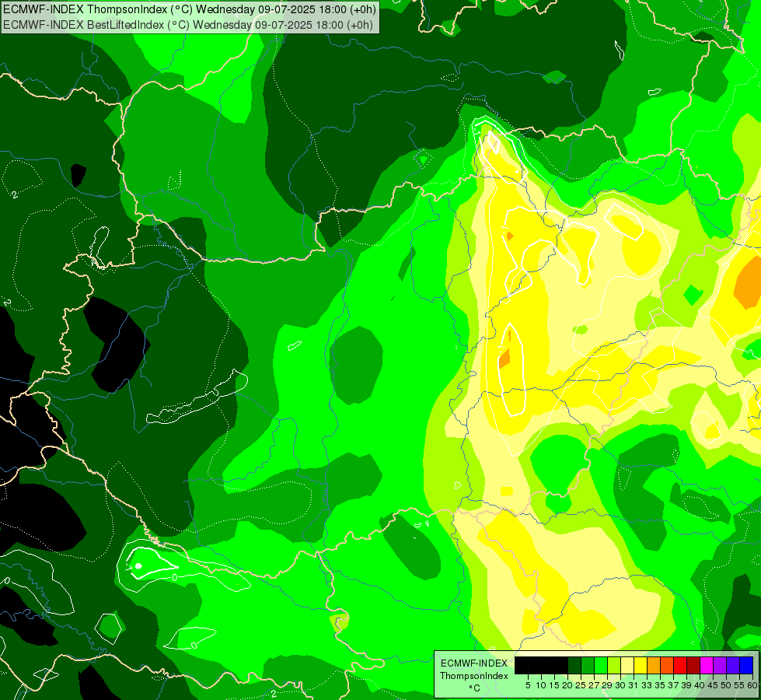Select the bright green 27–29 legend swatch

[601, 665]
